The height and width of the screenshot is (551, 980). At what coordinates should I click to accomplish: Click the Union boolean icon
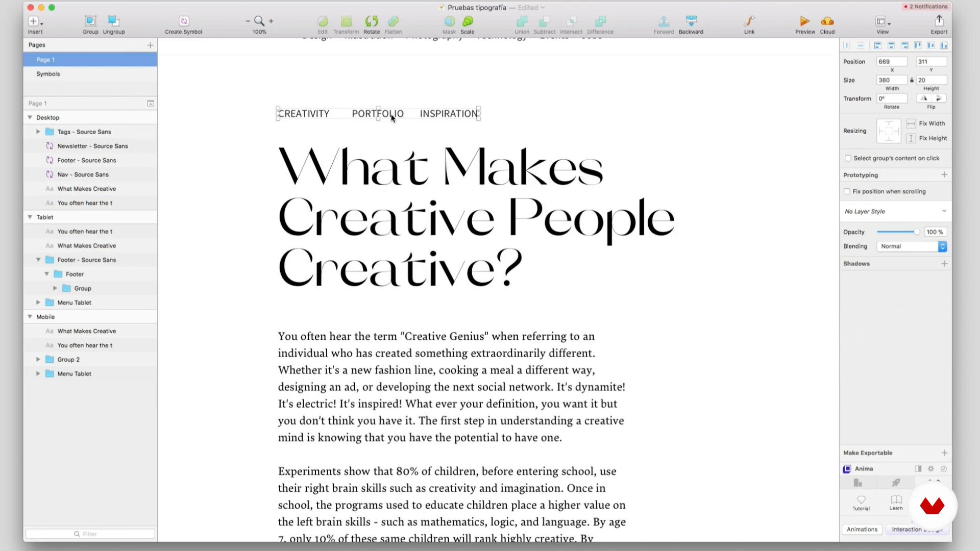tap(522, 21)
